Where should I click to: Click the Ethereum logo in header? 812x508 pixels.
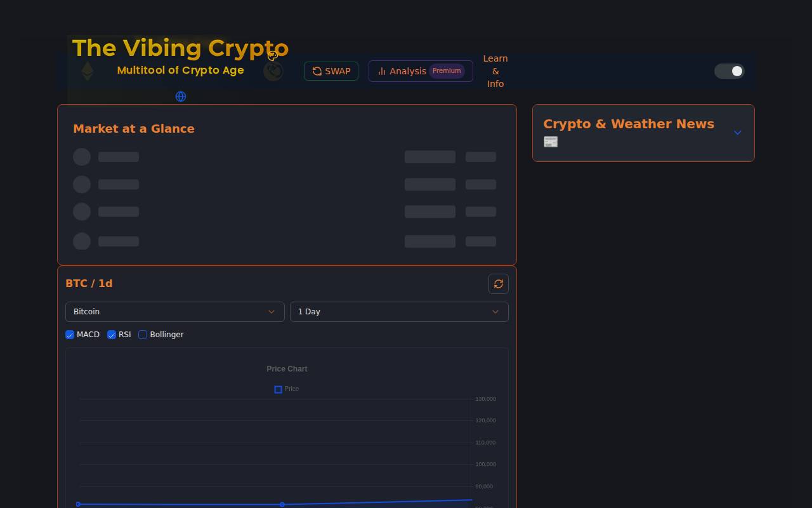click(x=87, y=71)
